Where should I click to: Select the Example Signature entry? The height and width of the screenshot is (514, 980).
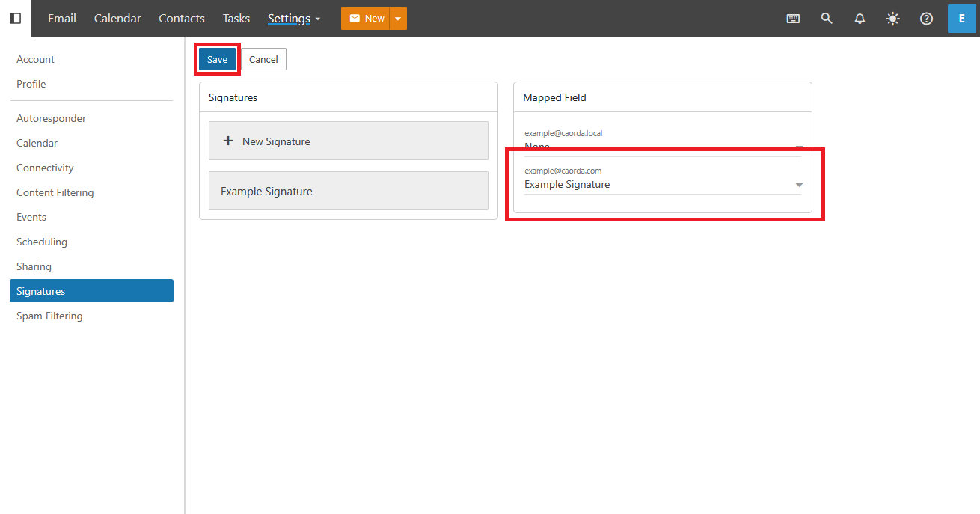click(348, 191)
